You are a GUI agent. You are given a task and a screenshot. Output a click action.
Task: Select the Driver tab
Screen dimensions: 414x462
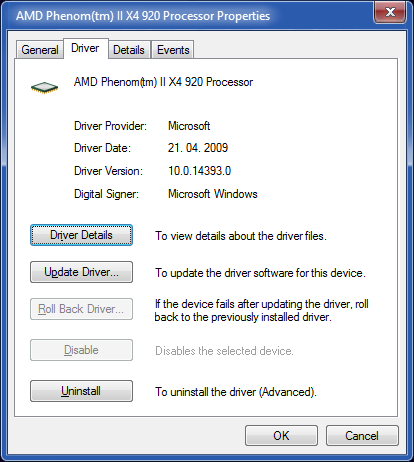click(85, 48)
